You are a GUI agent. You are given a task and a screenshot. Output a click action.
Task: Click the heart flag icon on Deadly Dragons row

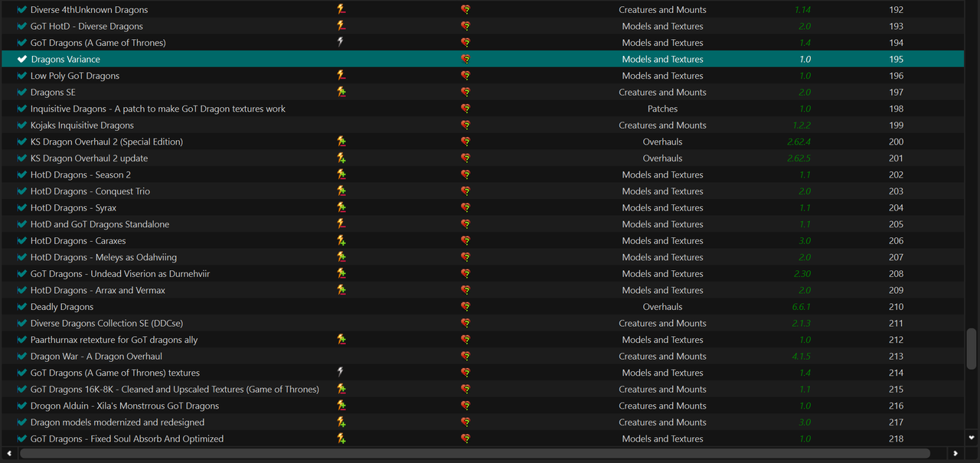point(465,307)
